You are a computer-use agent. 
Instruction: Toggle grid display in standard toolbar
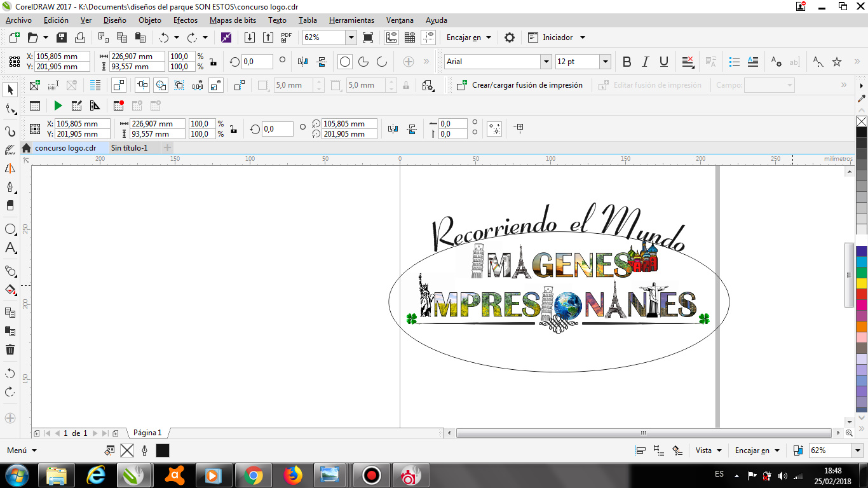pyautogui.click(x=410, y=37)
